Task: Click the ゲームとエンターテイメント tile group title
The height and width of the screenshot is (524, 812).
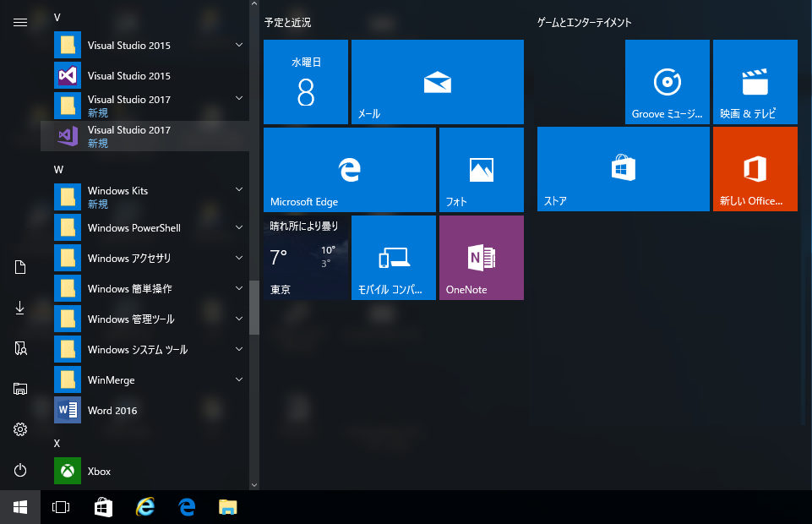Action: pos(584,22)
